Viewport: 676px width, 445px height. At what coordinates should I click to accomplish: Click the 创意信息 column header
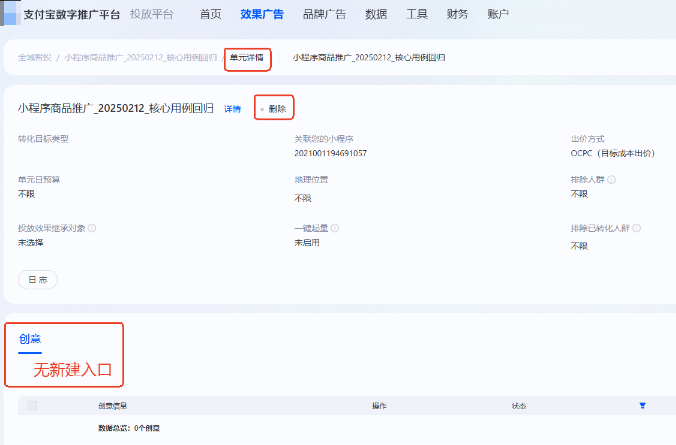tap(113, 406)
